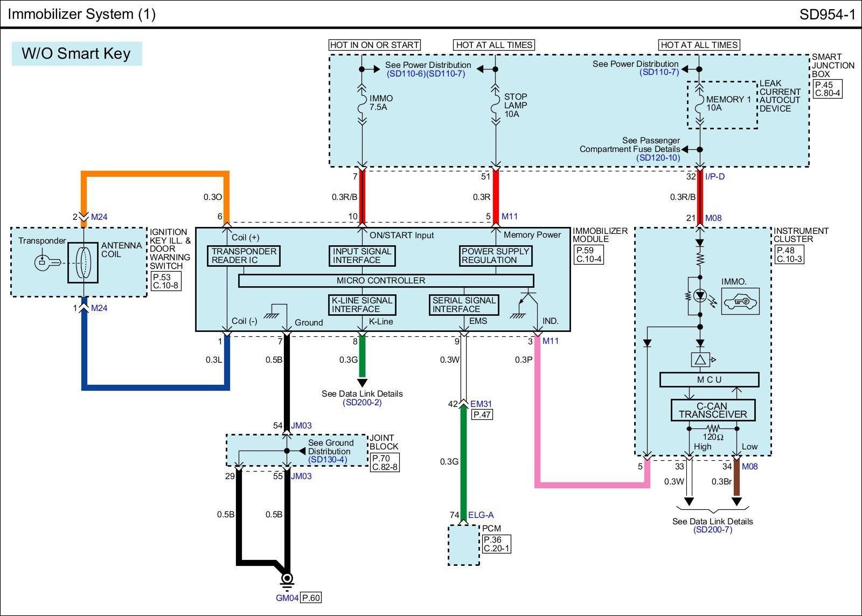
Task: Follow the SD200-7 data link reference
Action: 712,530
